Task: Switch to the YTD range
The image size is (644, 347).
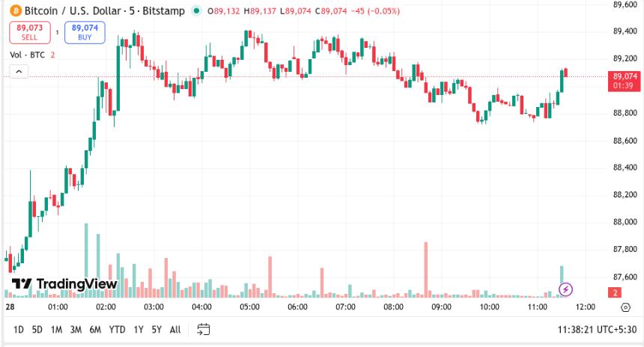Action: pyautogui.click(x=117, y=329)
